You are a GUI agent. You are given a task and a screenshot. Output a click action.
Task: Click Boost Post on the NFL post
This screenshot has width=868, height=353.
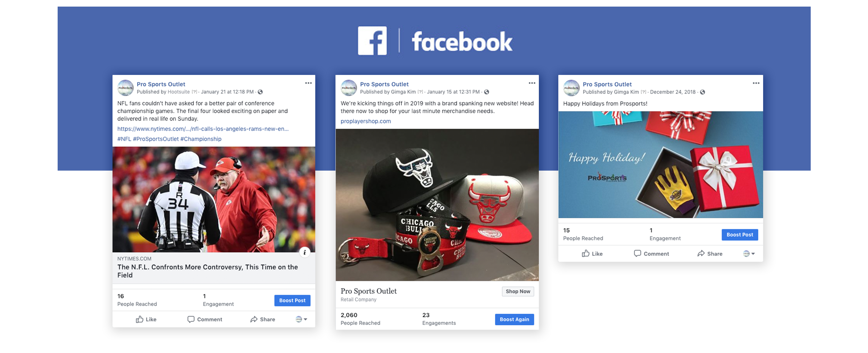(292, 300)
